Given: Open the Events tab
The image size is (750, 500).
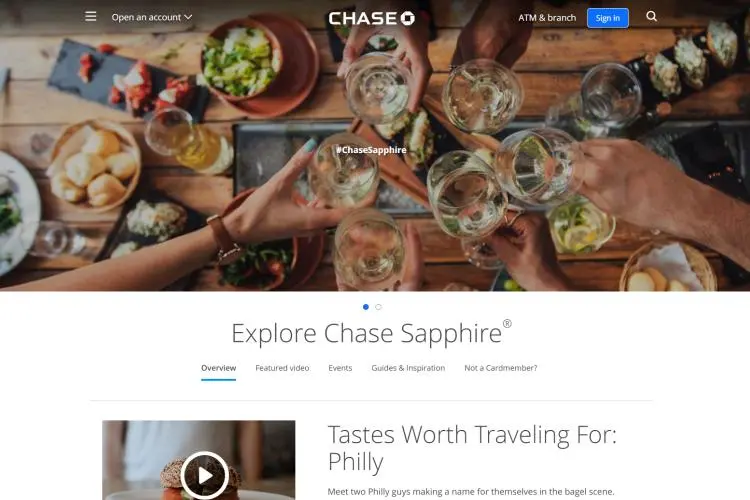Looking at the screenshot, I should coord(340,368).
